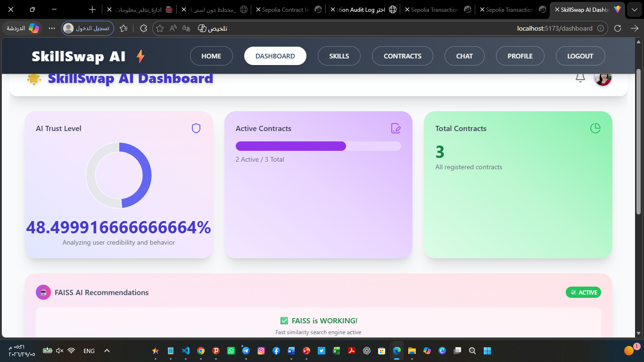This screenshot has width=644, height=362.
Task: Click the star icon beside the Dashboard title
Action: click(x=34, y=79)
